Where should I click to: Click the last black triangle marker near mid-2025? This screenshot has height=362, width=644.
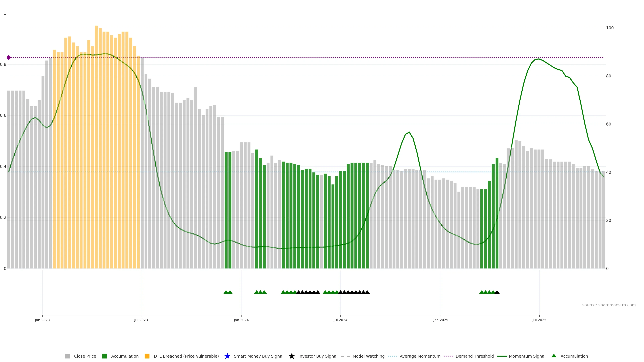tap(497, 292)
